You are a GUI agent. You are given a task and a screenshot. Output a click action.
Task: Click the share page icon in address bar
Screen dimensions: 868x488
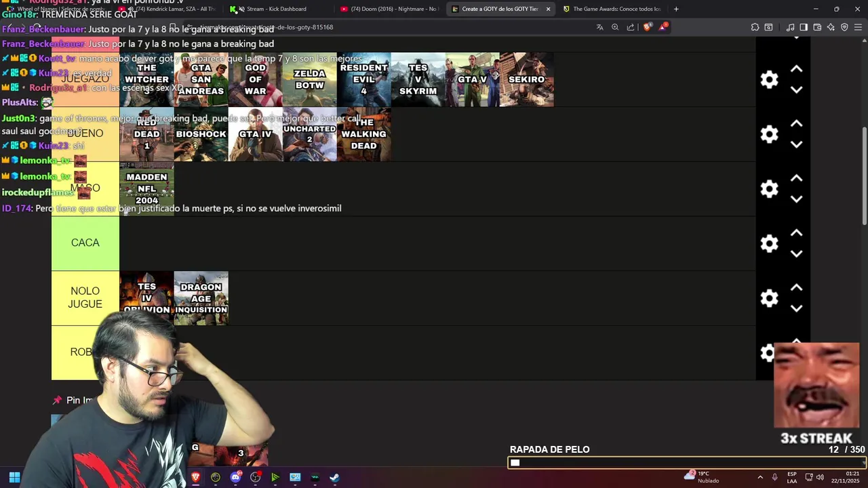click(x=631, y=27)
